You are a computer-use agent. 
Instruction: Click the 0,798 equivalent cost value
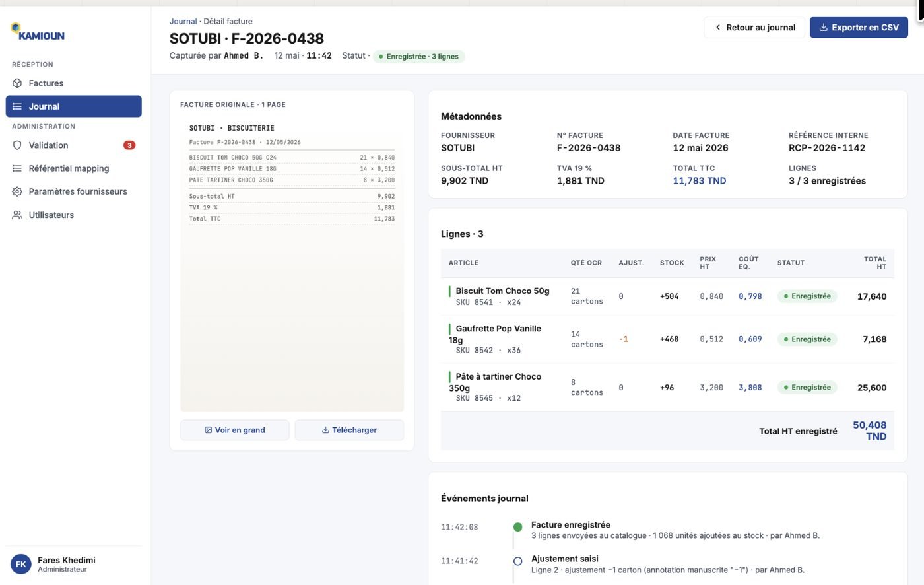click(750, 296)
